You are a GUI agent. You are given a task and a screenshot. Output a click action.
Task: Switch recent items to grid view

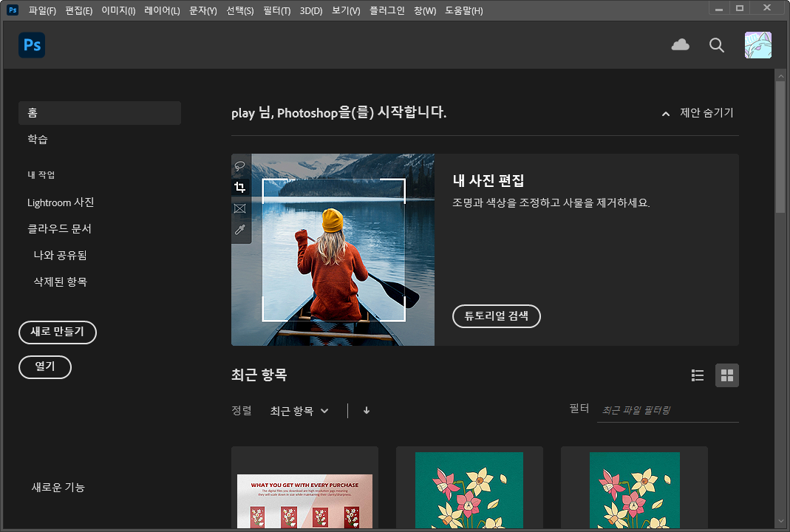point(727,375)
